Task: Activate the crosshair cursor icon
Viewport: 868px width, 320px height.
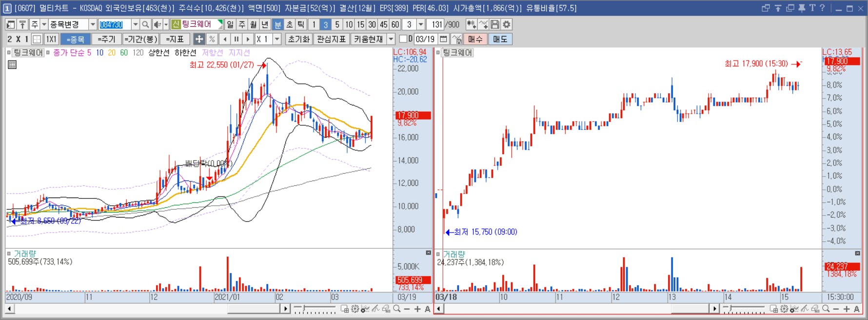Action: pyautogui.click(x=199, y=39)
